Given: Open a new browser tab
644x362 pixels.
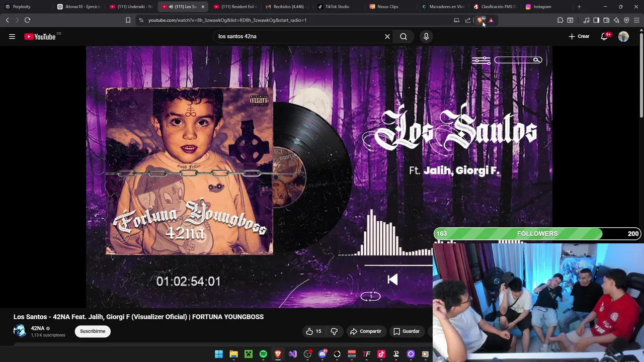Looking at the screenshot, I should [579, 7].
